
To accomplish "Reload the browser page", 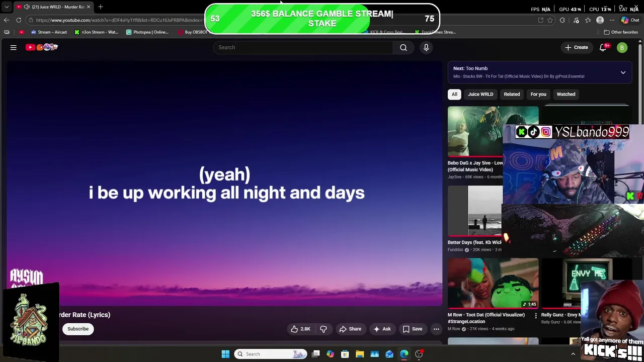I will (19, 20).
